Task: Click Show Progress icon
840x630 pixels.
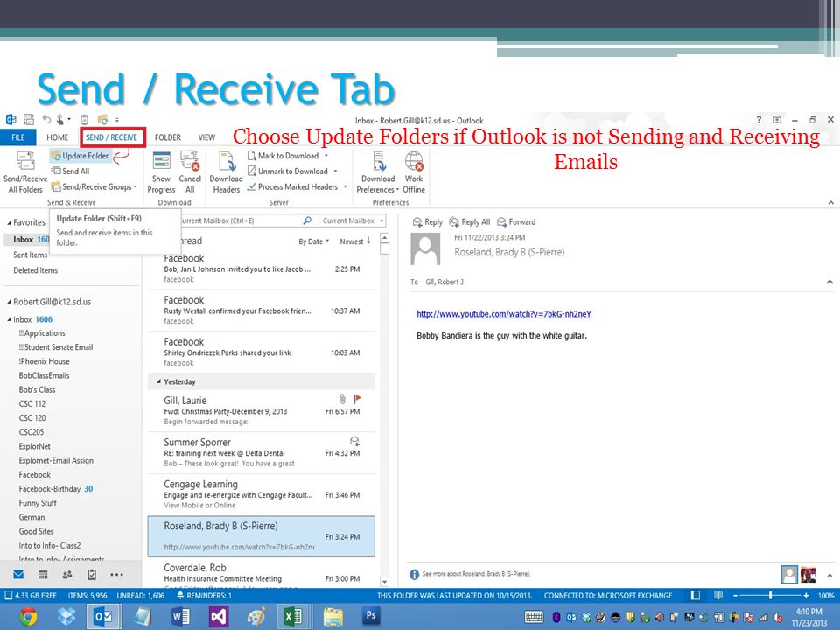Action: 161,171
